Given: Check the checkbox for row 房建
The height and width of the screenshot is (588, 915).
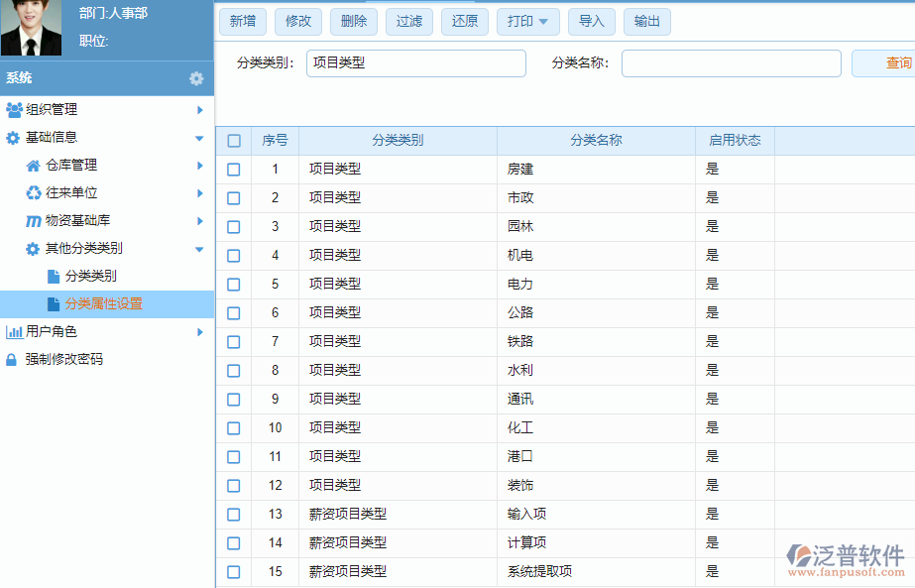Looking at the screenshot, I should pos(233,170).
